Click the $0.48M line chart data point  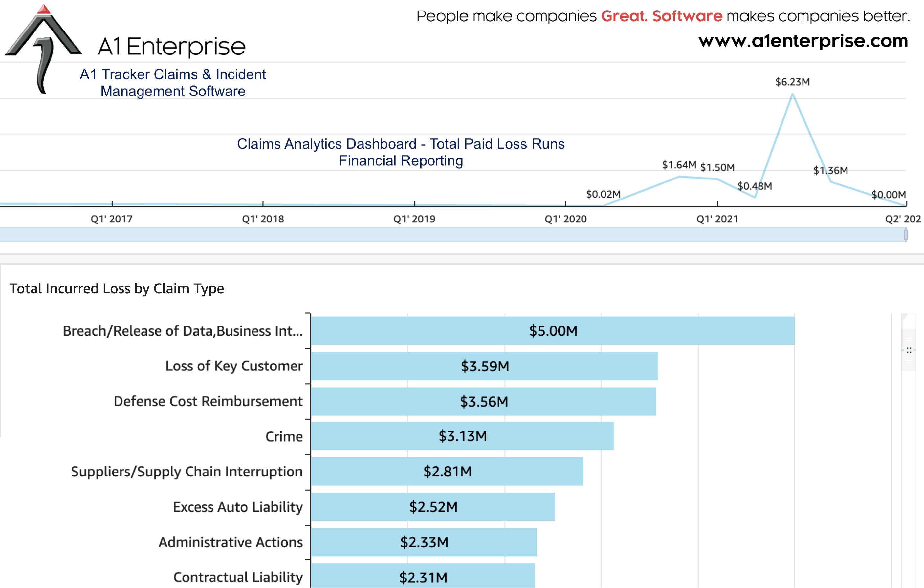[x=755, y=197]
